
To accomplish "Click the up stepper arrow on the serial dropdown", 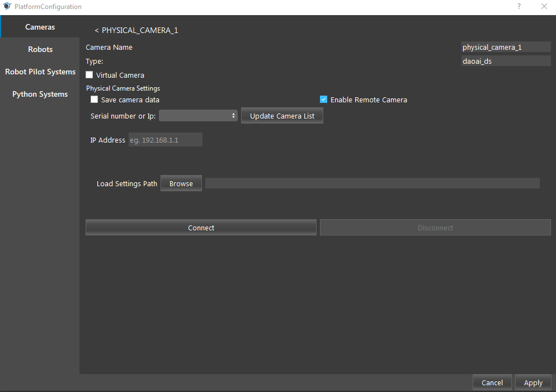I will 233,113.
